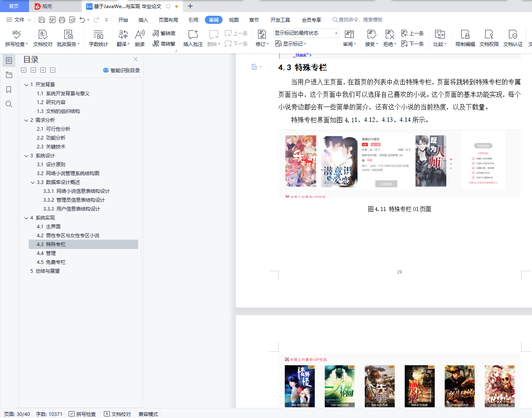This screenshot has height=418, width=532.
Task: Open the customize quick access dropdown arrow
Action: tap(107, 20)
